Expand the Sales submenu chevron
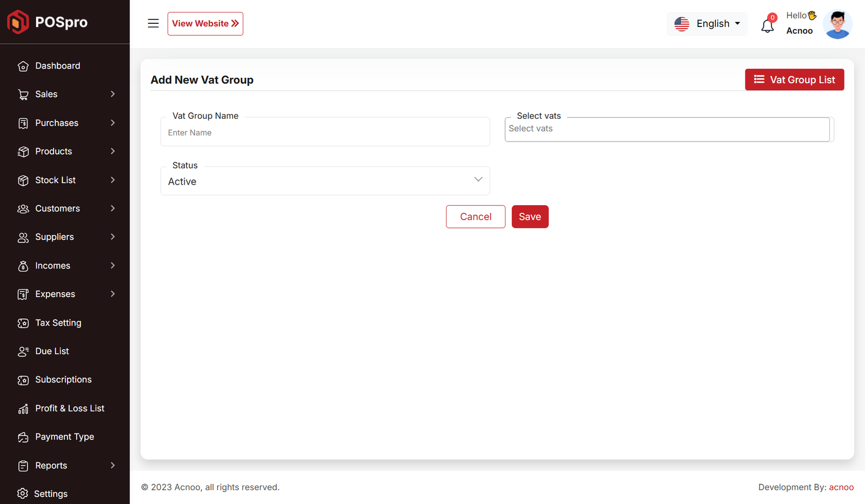The height and width of the screenshot is (504, 865). [x=112, y=94]
